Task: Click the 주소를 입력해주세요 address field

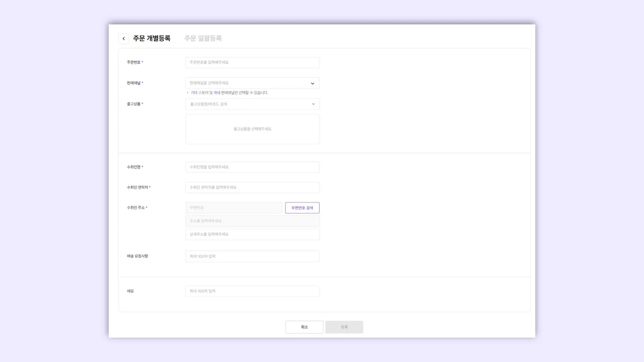Action: click(x=252, y=221)
